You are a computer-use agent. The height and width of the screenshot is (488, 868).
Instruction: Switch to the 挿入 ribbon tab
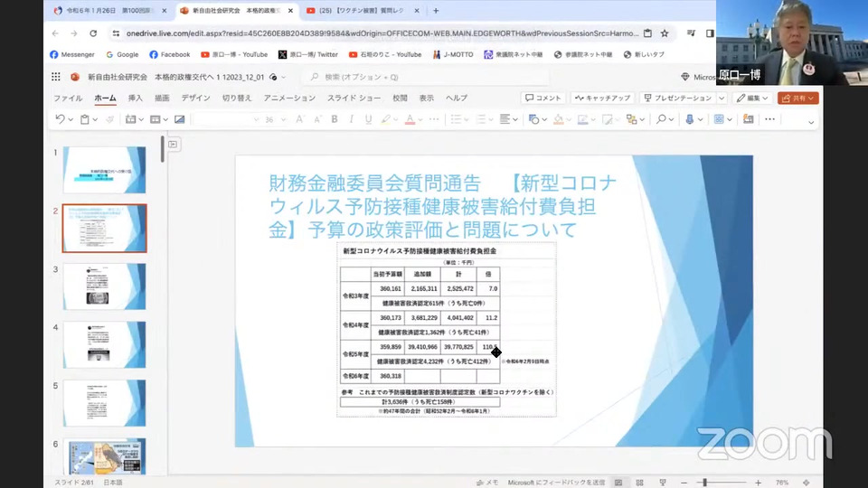135,98
